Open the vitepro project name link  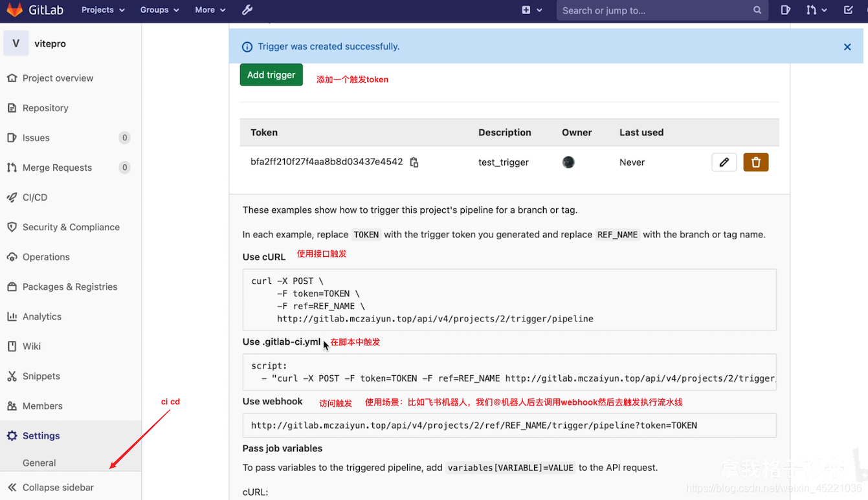(x=50, y=43)
